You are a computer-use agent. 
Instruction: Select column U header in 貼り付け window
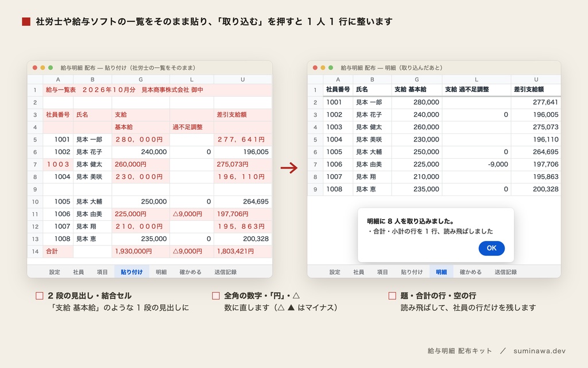[x=243, y=79]
